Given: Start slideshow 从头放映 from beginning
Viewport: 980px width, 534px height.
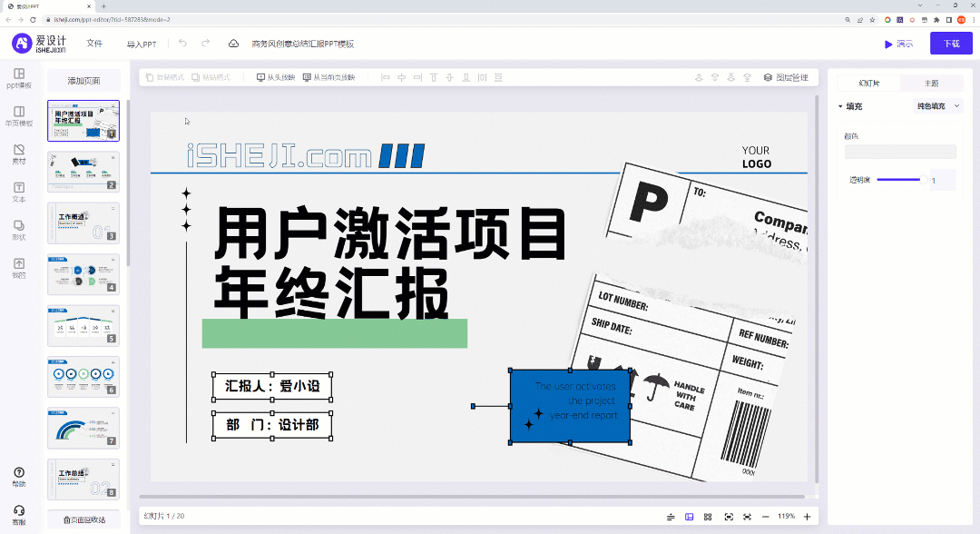Looking at the screenshot, I should coord(276,77).
